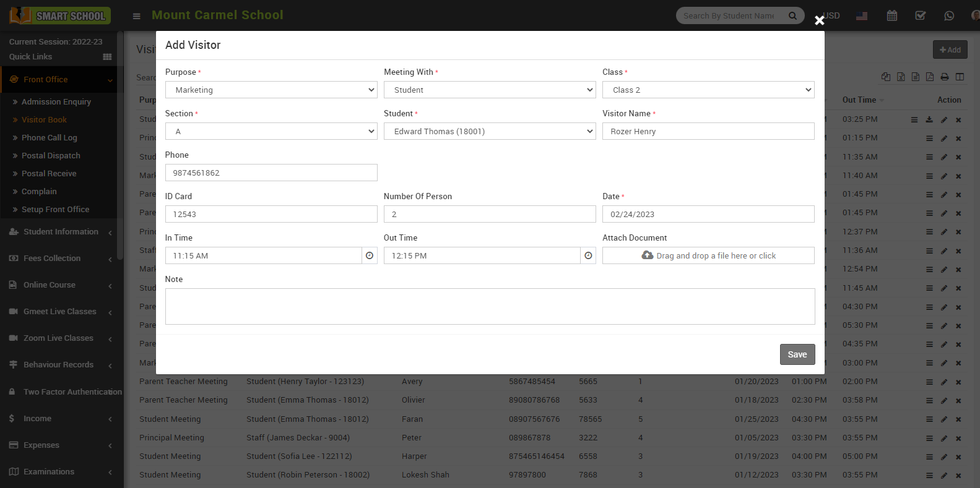Open the Meeting With dropdown
980x488 pixels.
[489, 90]
